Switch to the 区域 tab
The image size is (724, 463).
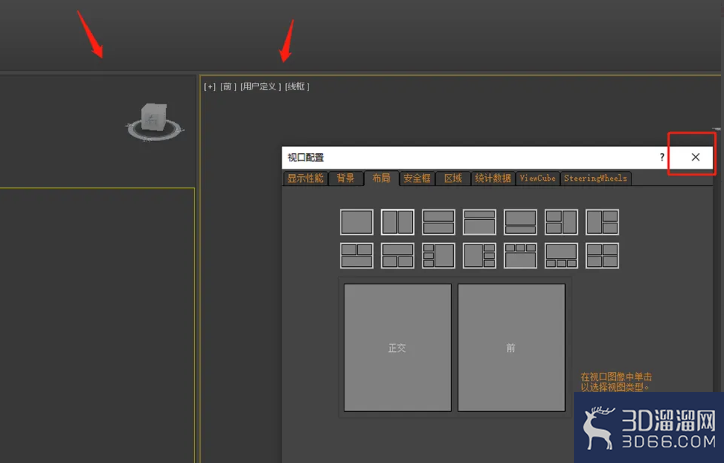453,178
